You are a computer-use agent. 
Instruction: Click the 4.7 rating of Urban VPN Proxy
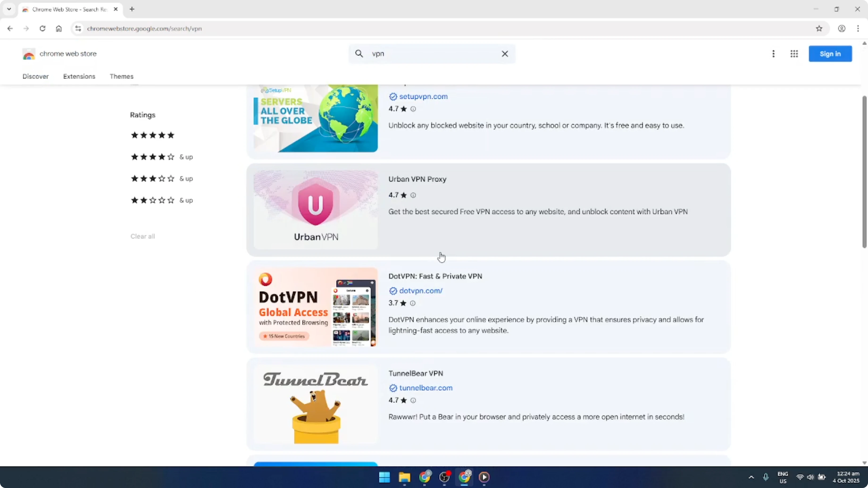coord(394,195)
